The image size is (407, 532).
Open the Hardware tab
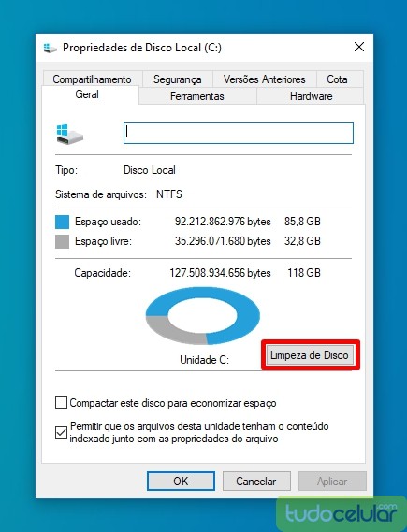click(x=311, y=96)
